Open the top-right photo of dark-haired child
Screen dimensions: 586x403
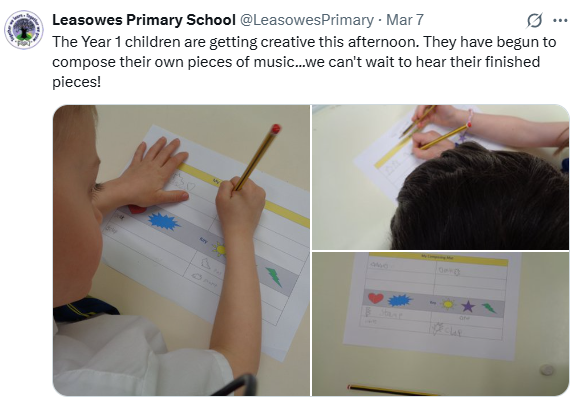click(441, 177)
